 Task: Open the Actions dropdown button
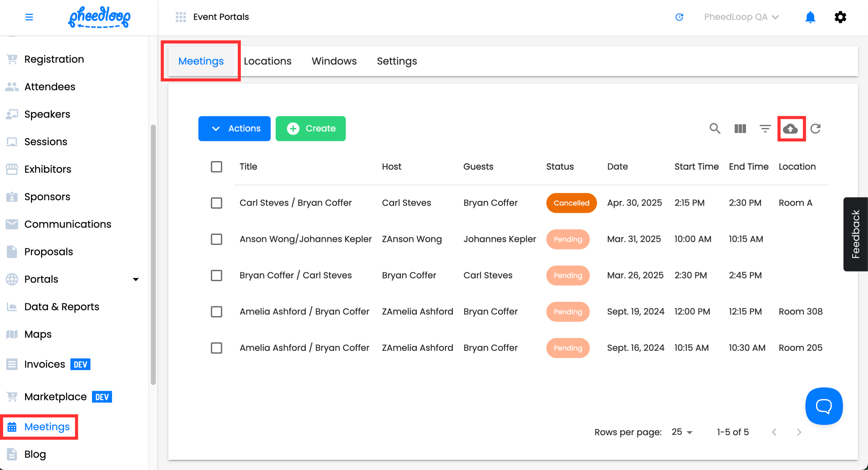pos(234,129)
